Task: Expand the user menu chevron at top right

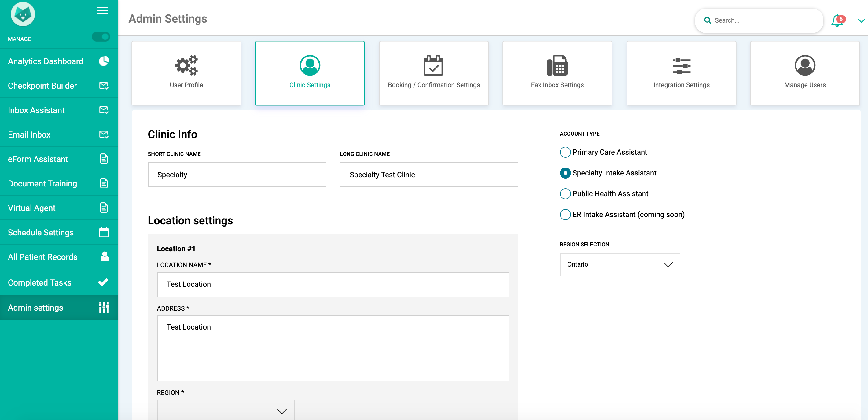Action: (x=861, y=20)
